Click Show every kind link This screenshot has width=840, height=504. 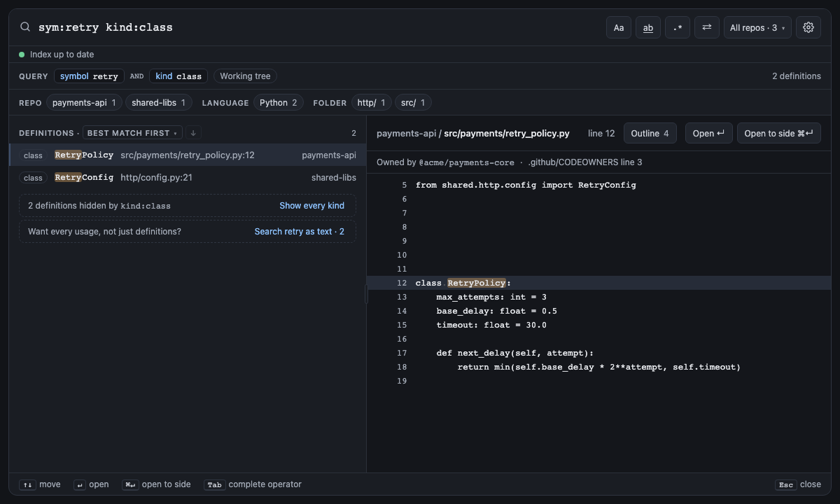311,206
